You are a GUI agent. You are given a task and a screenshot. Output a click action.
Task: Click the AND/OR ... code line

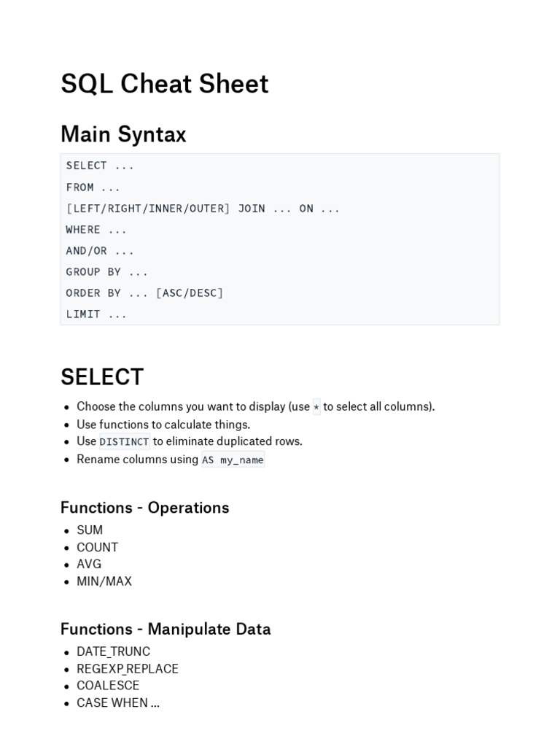[x=100, y=251]
